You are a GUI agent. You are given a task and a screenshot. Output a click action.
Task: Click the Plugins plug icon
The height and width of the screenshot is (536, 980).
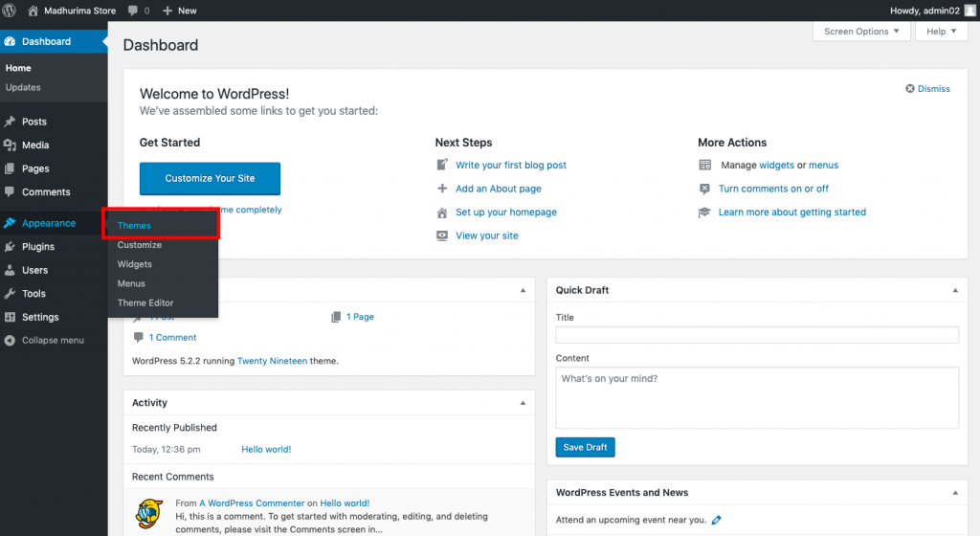(x=10, y=247)
